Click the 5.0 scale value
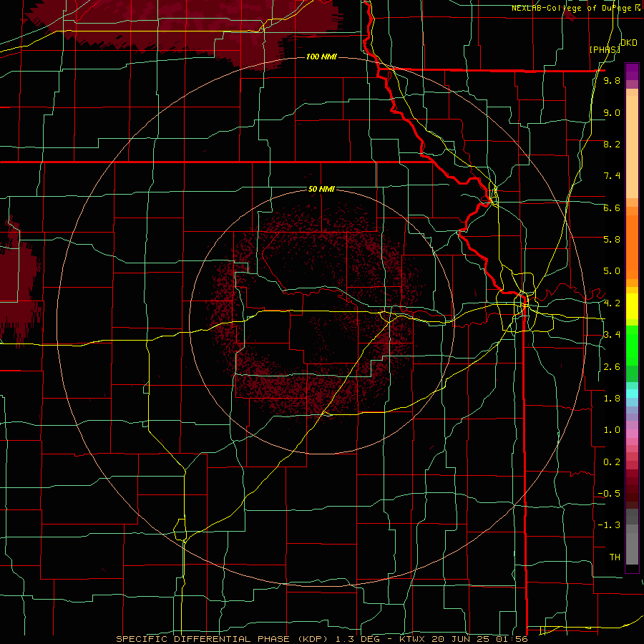 pyautogui.click(x=612, y=271)
